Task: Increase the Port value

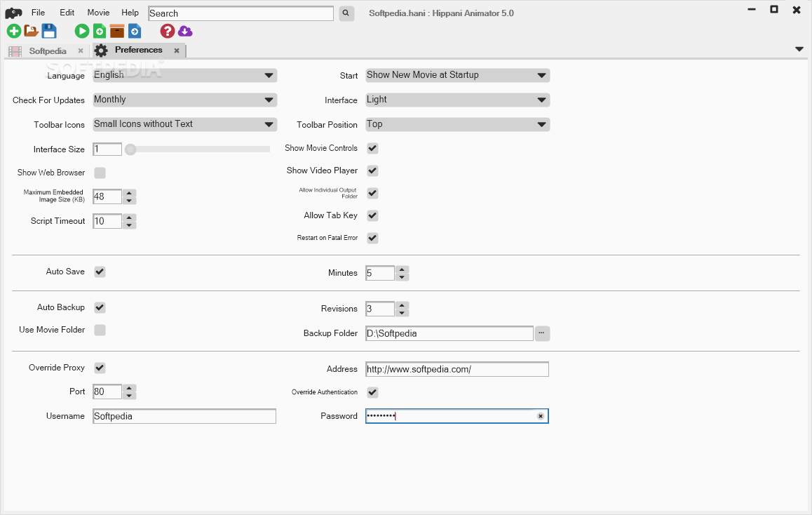Action: (130, 388)
